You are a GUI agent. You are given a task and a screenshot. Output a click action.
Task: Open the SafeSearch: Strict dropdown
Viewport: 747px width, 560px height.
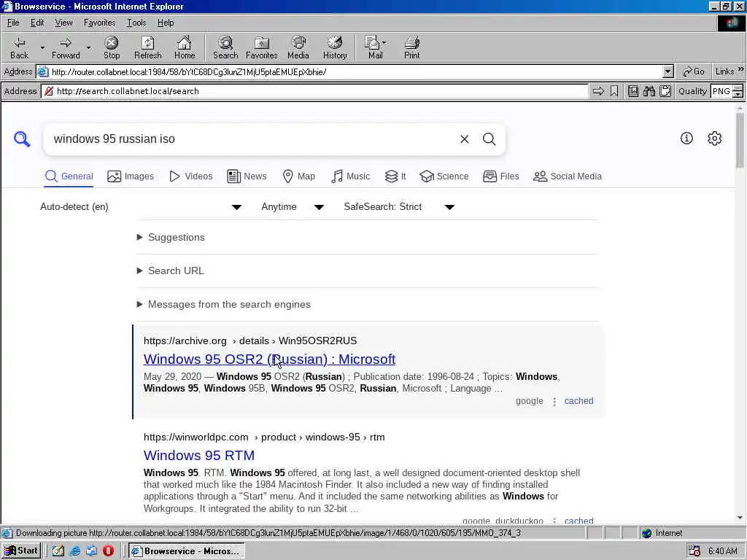tap(399, 206)
